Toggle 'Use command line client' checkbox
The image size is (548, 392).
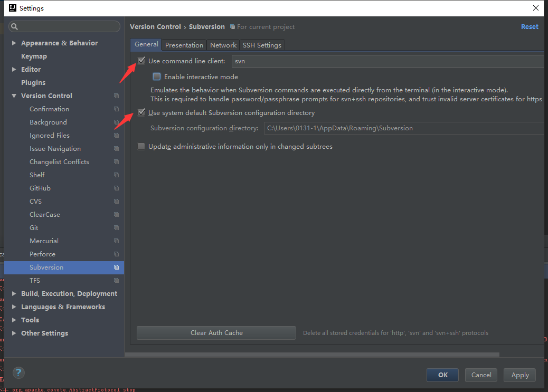click(x=141, y=61)
